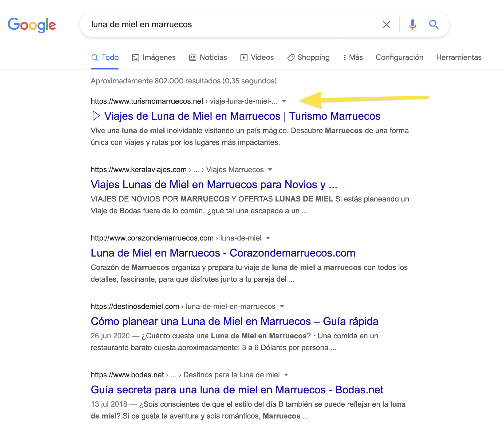Expand the dropdown arrow beside keralaviajes.com URL
The height and width of the screenshot is (434, 504).
coord(270,170)
